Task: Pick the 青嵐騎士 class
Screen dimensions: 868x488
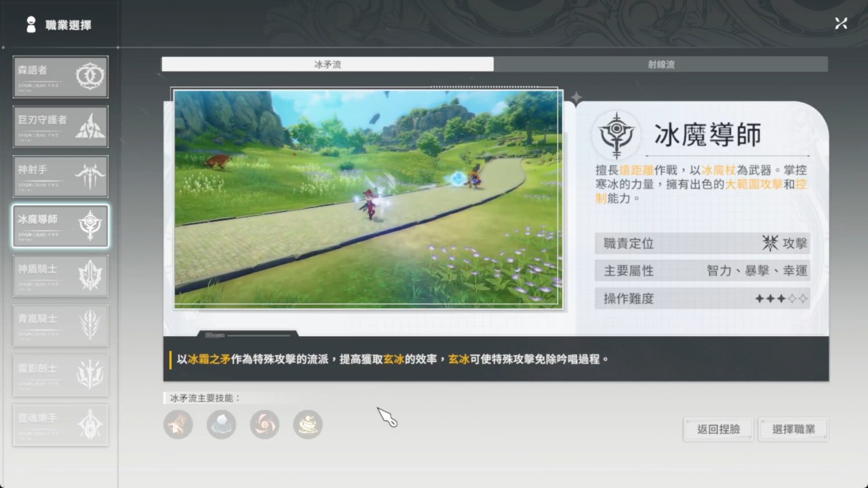Action: 60,325
